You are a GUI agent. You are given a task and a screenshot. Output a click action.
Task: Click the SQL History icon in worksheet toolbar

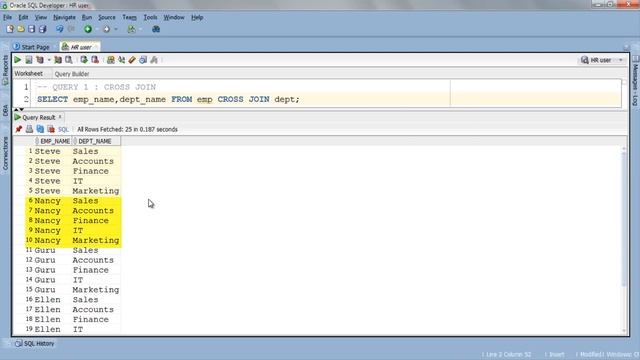pyautogui.click(x=143, y=60)
